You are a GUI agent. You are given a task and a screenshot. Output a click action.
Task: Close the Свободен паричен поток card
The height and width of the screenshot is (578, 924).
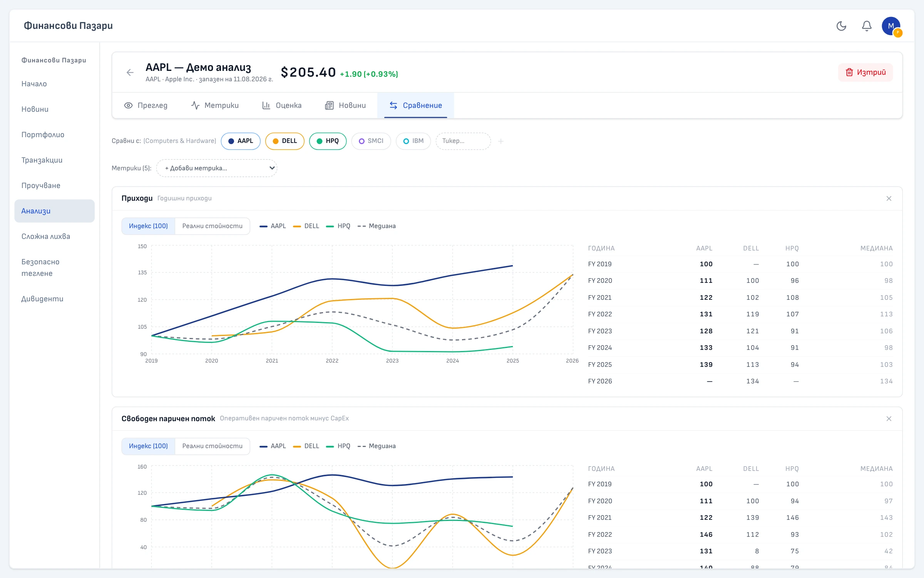pyautogui.click(x=889, y=419)
